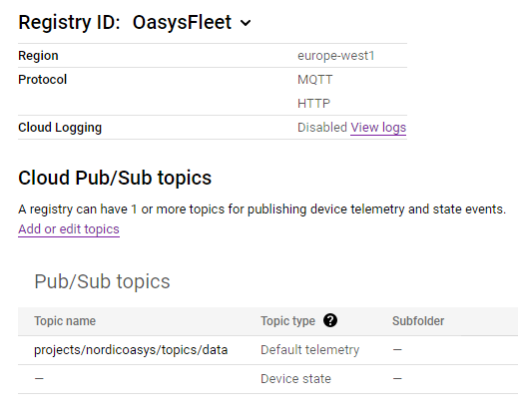Open the Topic type help icon

coord(330,320)
